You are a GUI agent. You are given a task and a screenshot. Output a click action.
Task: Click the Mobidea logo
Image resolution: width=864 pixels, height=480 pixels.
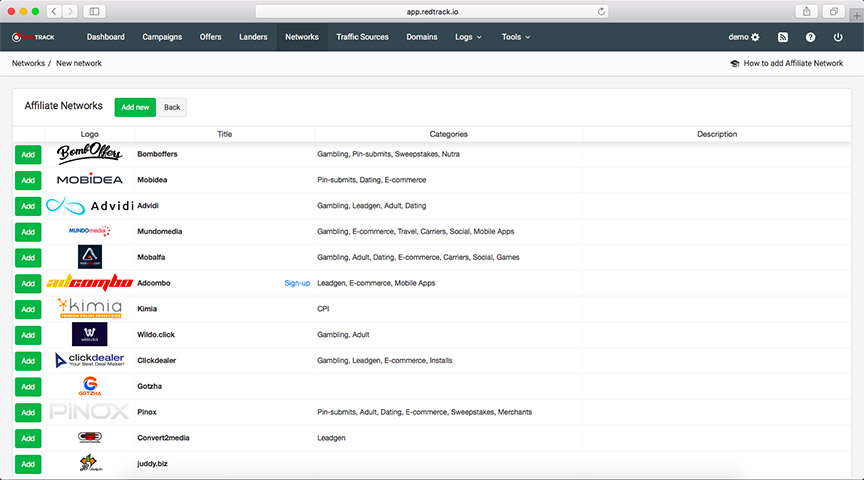[89, 180]
